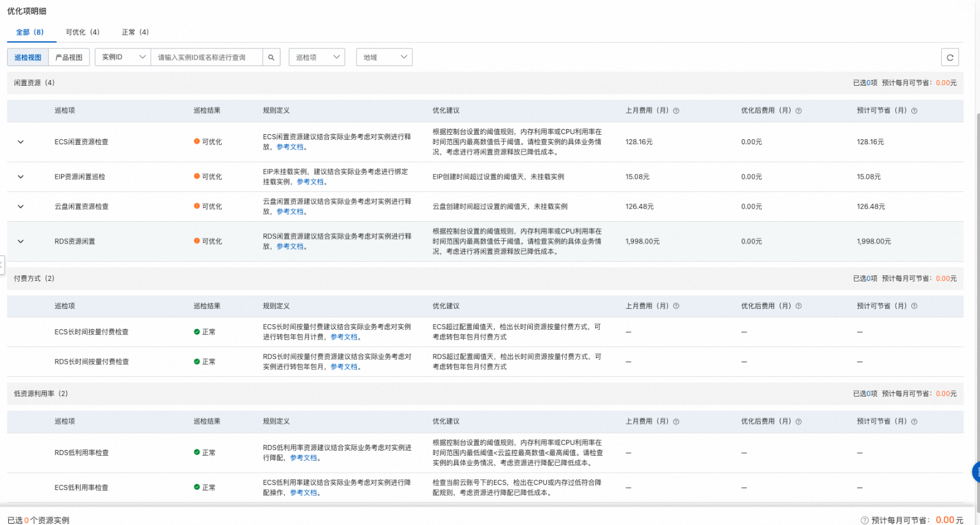
Task: Open 参考文档 link in 云盘闲置资源检查 row
Action: [290, 212]
